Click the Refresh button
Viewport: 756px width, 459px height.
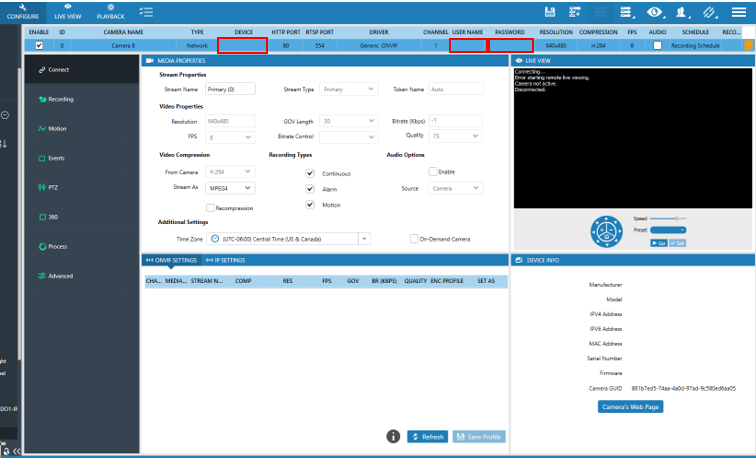[427, 437]
